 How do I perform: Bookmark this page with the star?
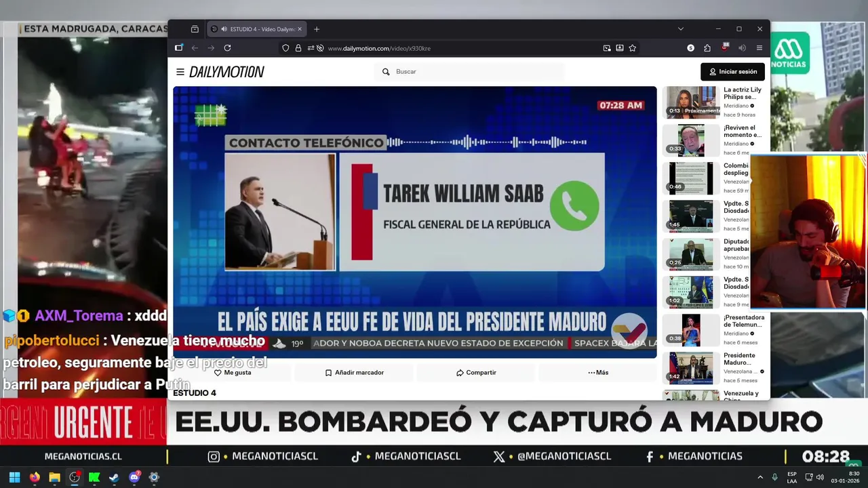(x=633, y=48)
